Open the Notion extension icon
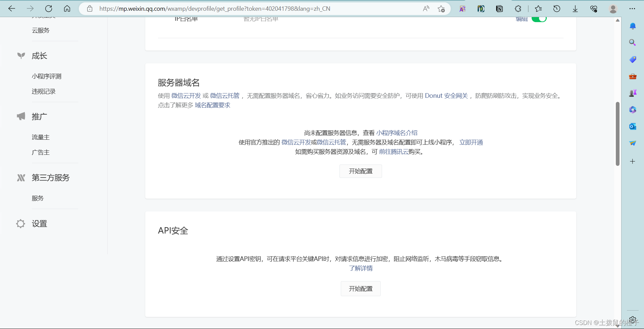Screen dimensions: 644x329 [x=499, y=9]
